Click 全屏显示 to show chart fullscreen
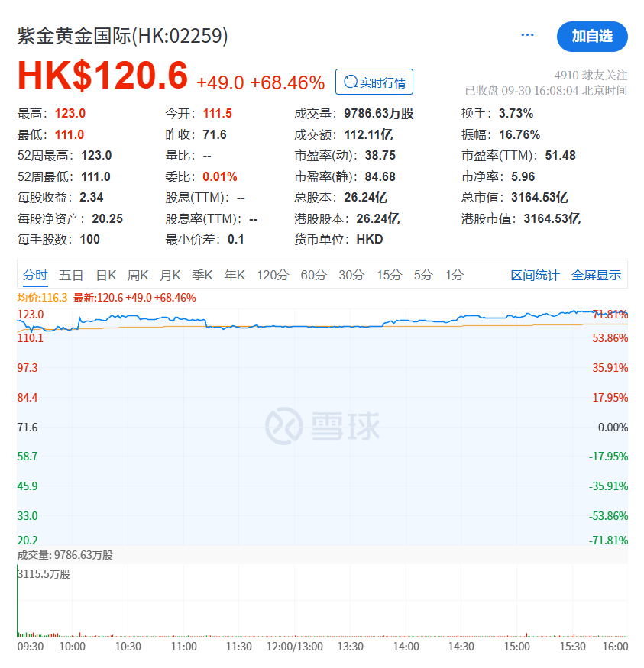The image size is (644, 668). [x=597, y=276]
